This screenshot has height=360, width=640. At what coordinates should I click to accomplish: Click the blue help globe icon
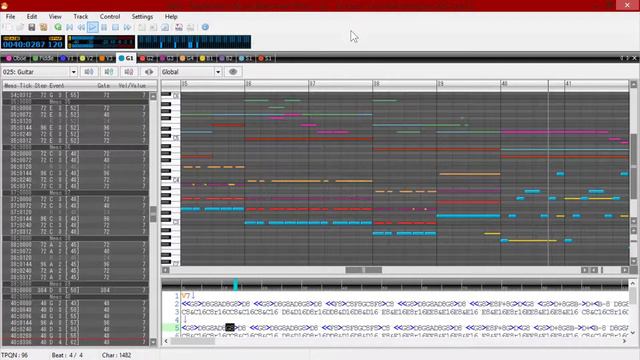[x=205, y=27]
